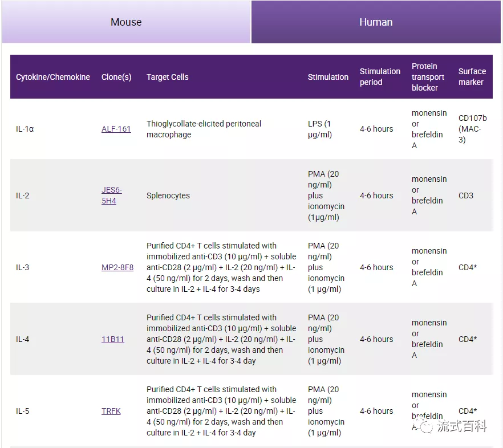Select the IL-2 Splenocytes target cell text
The image size is (503, 448).
[168, 196]
